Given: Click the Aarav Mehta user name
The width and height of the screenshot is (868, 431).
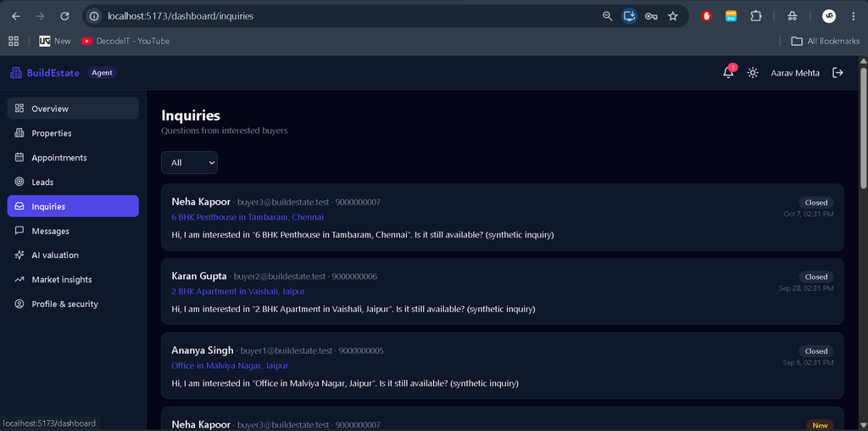Looking at the screenshot, I should [x=795, y=73].
